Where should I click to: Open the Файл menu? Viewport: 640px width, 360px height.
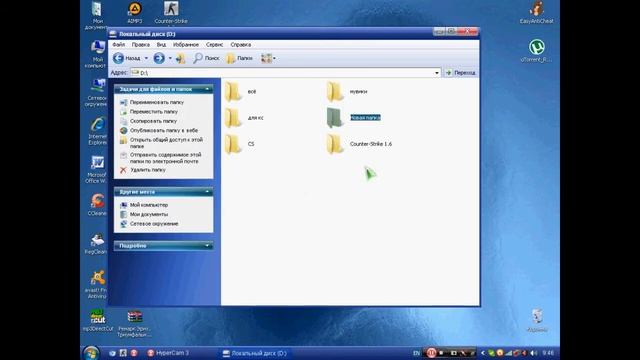[118, 44]
